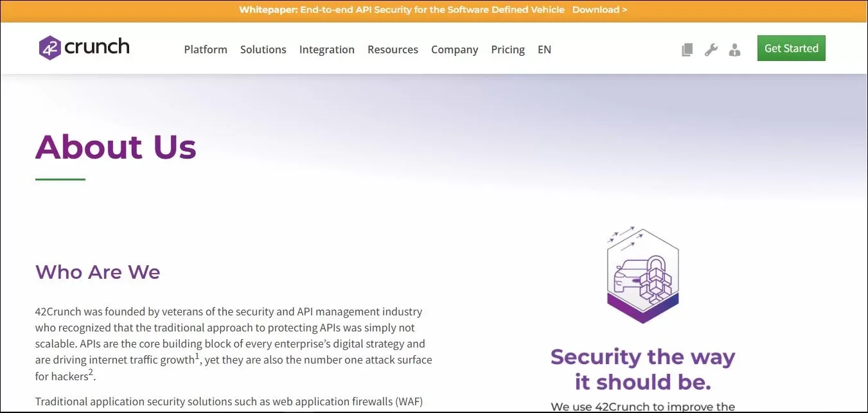This screenshot has width=868, height=413.
Task: Click the Download link in the banner
Action: pyautogui.click(x=599, y=10)
